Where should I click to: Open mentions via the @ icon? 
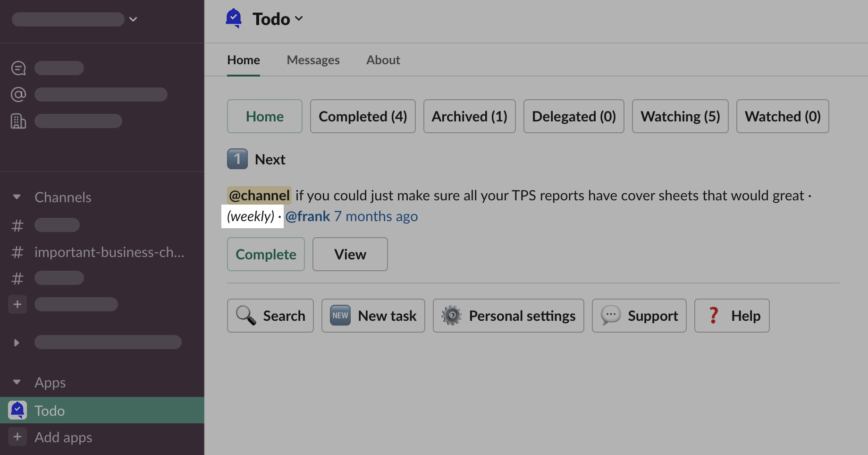pyautogui.click(x=18, y=94)
